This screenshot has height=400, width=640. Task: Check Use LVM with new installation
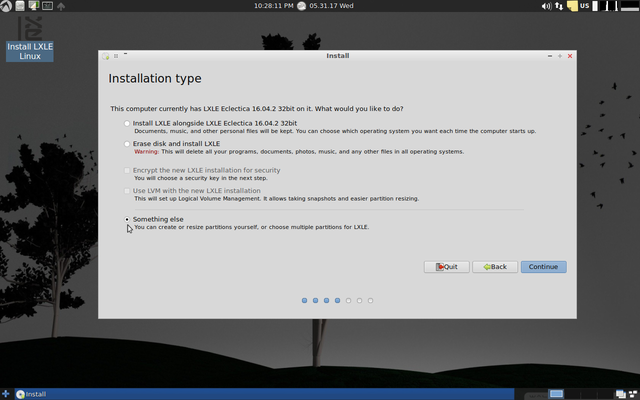[127, 191]
